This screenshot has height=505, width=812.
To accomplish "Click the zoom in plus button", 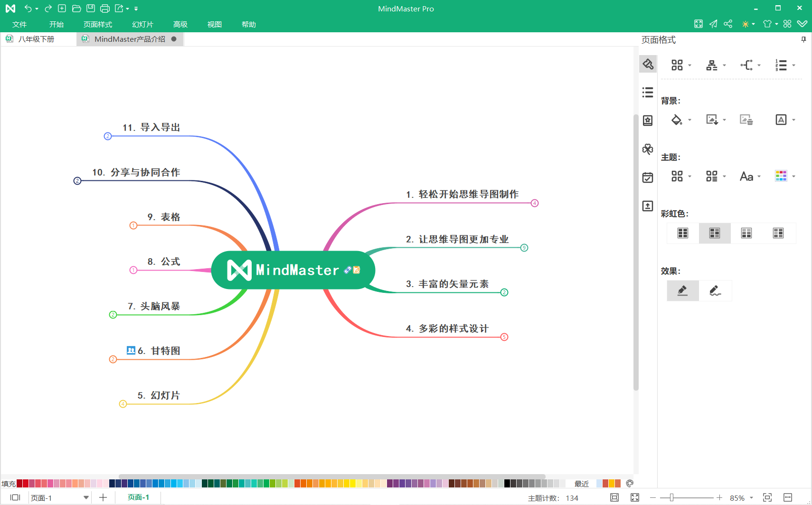I will 719,497.
